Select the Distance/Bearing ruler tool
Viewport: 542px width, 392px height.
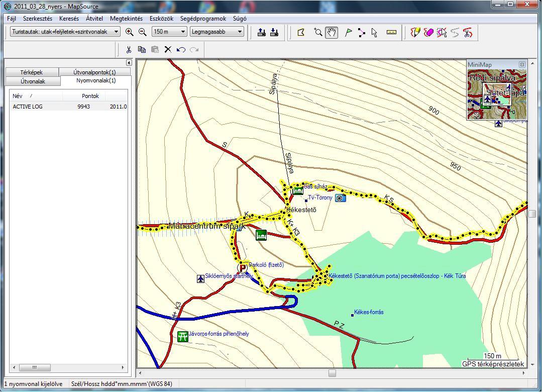391,33
